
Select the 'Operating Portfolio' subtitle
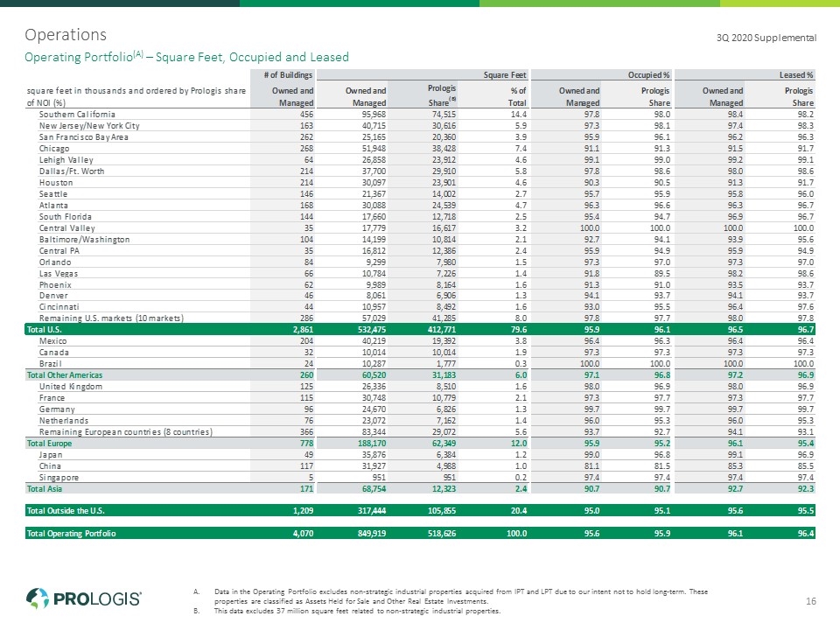coord(186,57)
